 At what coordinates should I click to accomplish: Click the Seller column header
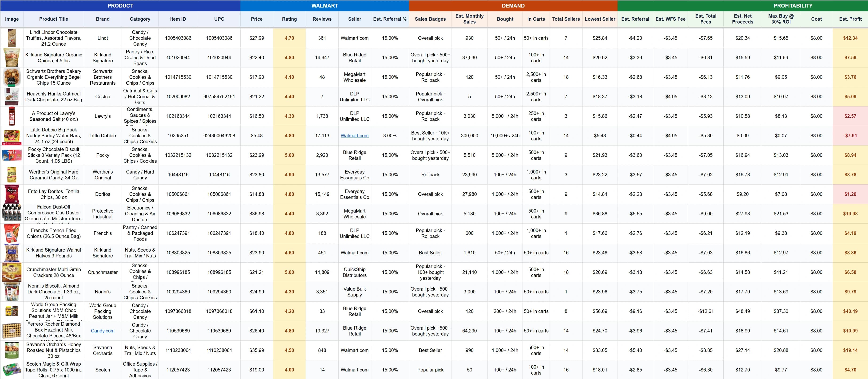click(354, 19)
